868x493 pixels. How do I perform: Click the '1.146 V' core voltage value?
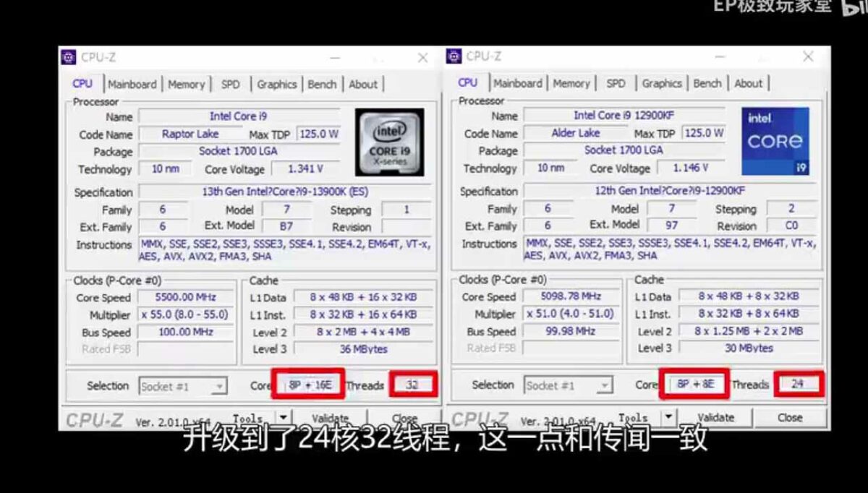point(691,168)
